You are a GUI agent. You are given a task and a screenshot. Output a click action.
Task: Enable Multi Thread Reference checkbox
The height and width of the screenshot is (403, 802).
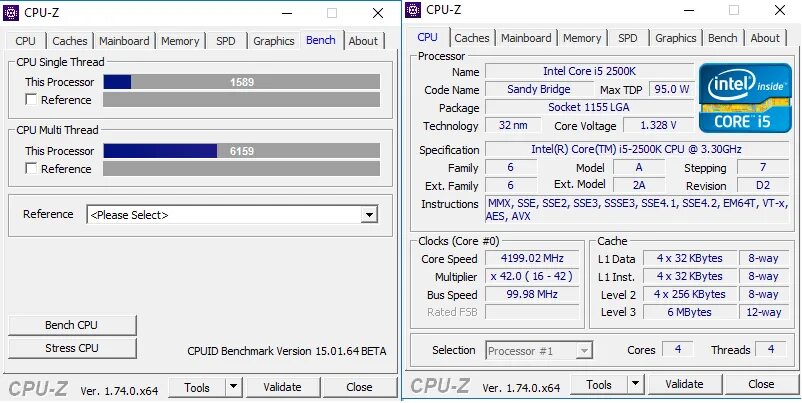tap(31, 168)
